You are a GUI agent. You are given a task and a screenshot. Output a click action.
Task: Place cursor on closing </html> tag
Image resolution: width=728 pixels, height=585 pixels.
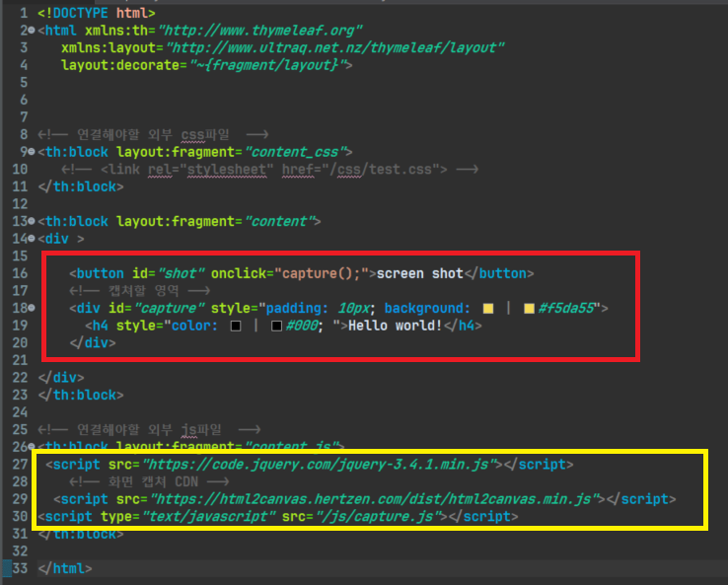[x=65, y=568]
